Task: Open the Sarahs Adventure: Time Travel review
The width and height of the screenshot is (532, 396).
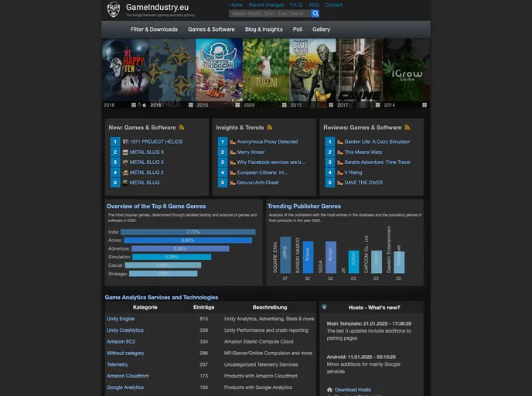Action: (377, 162)
